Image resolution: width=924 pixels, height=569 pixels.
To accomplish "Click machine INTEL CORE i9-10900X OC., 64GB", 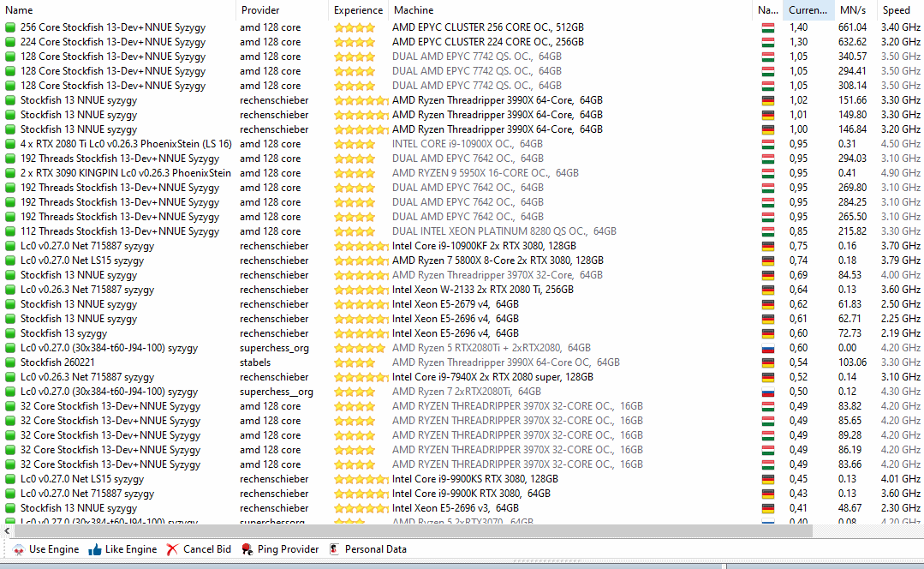I will 468,144.
